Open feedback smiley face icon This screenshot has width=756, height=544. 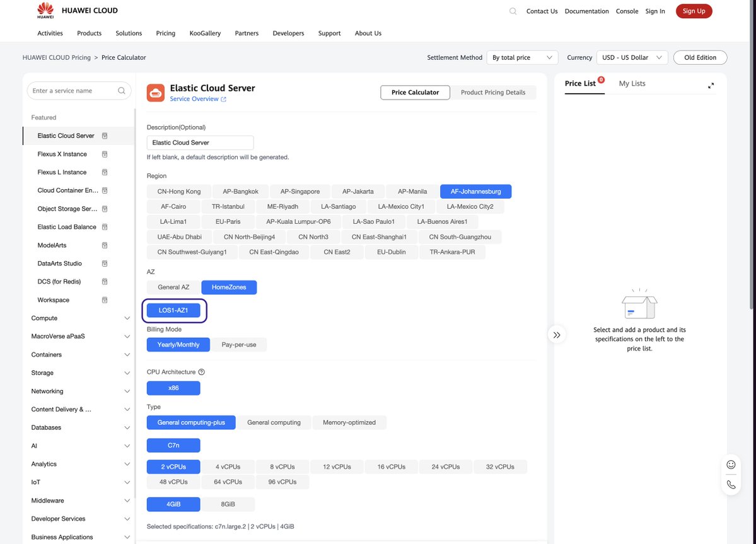click(731, 465)
